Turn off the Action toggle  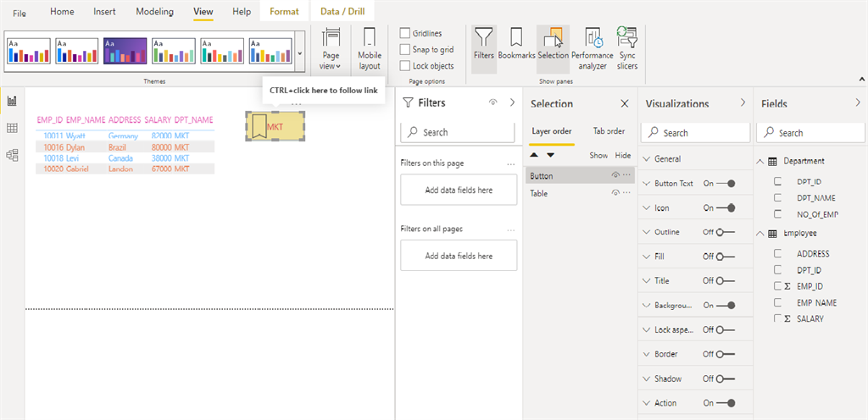pos(726,403)
